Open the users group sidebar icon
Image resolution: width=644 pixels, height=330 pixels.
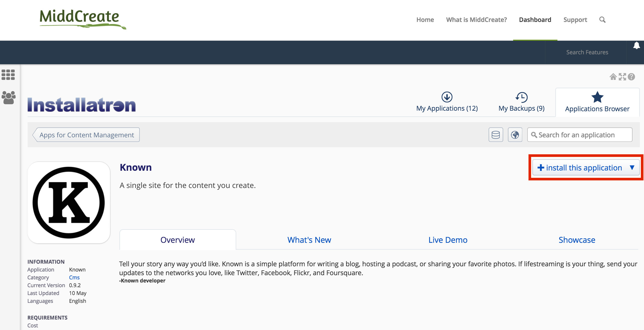click(9, 98)
